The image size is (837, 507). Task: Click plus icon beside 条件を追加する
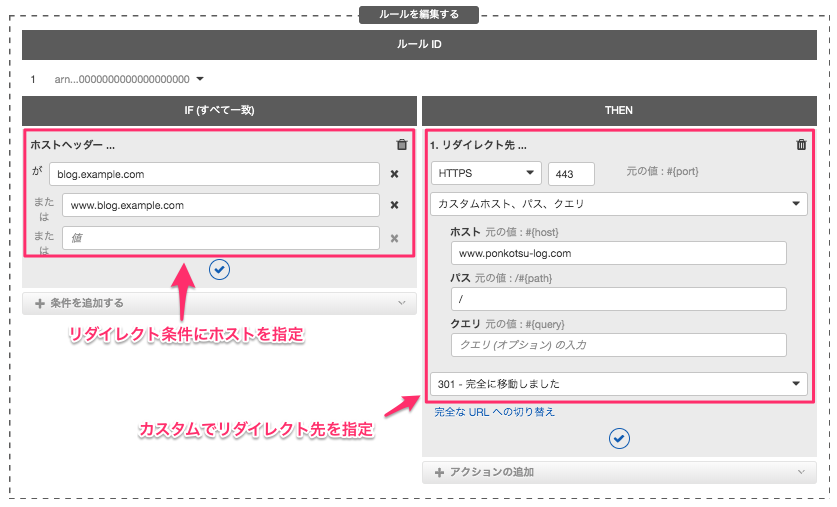pyautogui.click(x=40, y=303)
